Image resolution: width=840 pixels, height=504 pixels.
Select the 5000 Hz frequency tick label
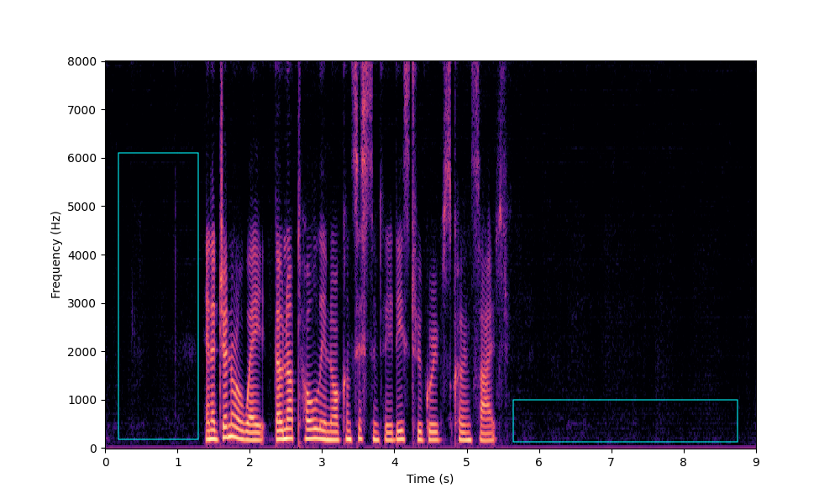[x=85, y=207]
